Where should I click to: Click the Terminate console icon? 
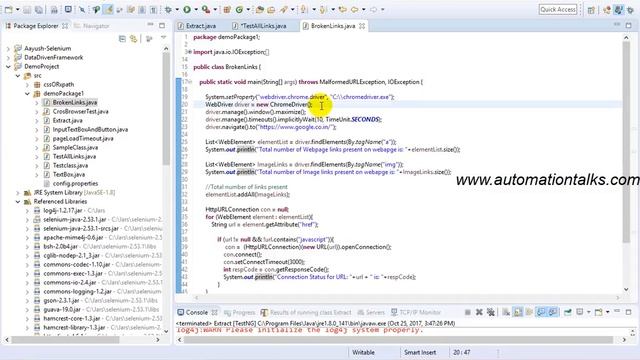pyautogui.click(x=468, y=312)
